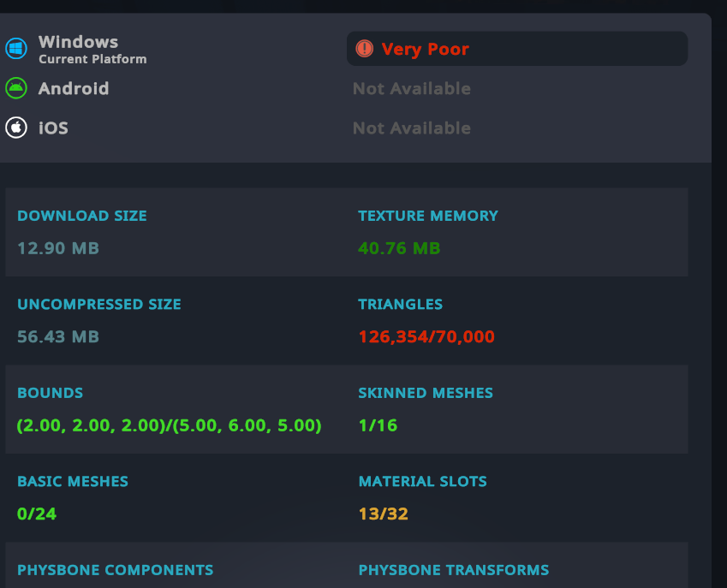The width and height of the screenshot is (727, 588).
Task: Select the Windows platform label
Action: [79, 42]
